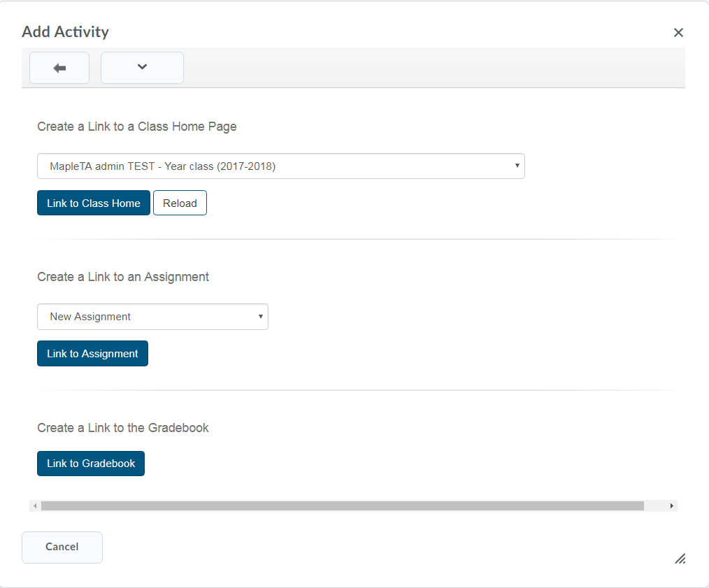This screenshot has height=588, width=709.
Task: Click the scrollbar left arrow
Action: [35, 505]
